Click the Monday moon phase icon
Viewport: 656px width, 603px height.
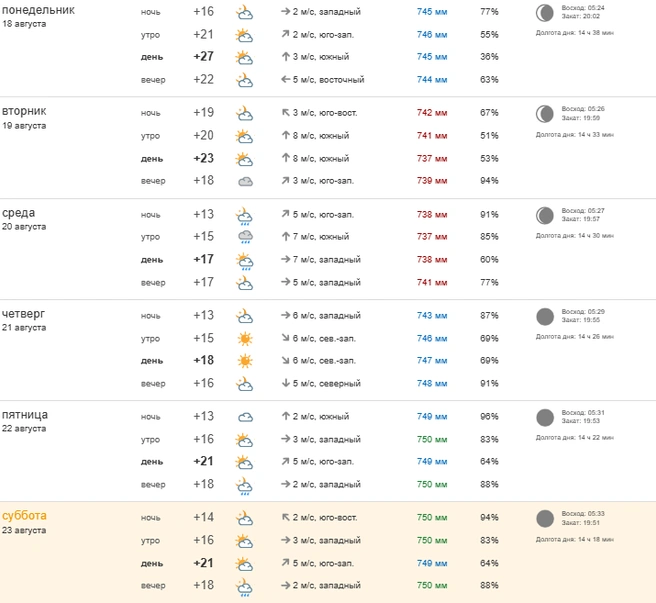click(545, 13)
